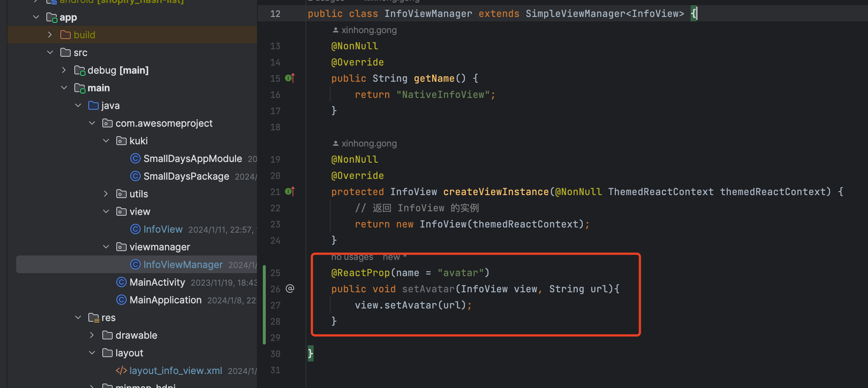Viewport: 868px width, 388px height.
Task: Click the SmallDaysPackage class icon
Action: [135, 176]
